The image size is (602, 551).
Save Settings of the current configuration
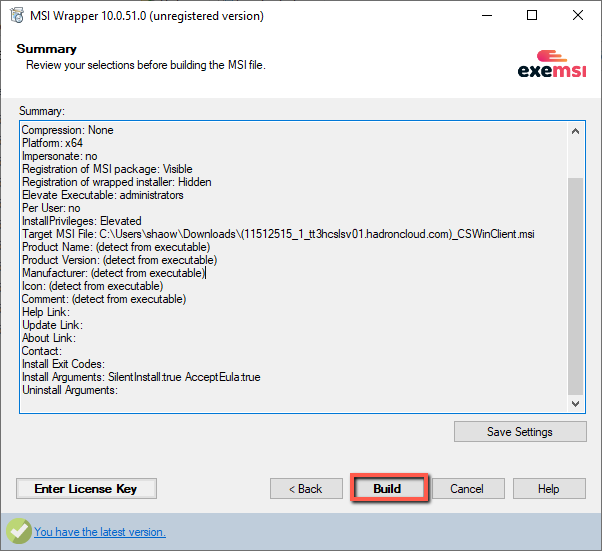[520, 432]
